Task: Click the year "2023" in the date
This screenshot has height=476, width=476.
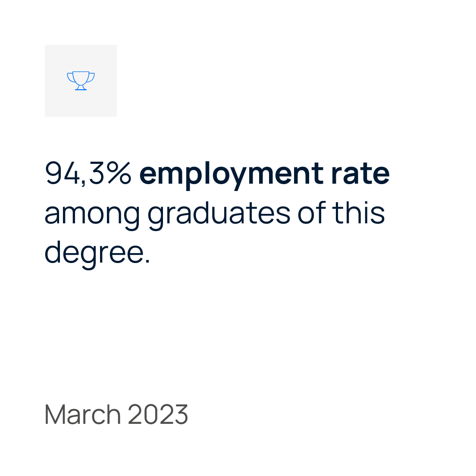Action: point(158,415)
